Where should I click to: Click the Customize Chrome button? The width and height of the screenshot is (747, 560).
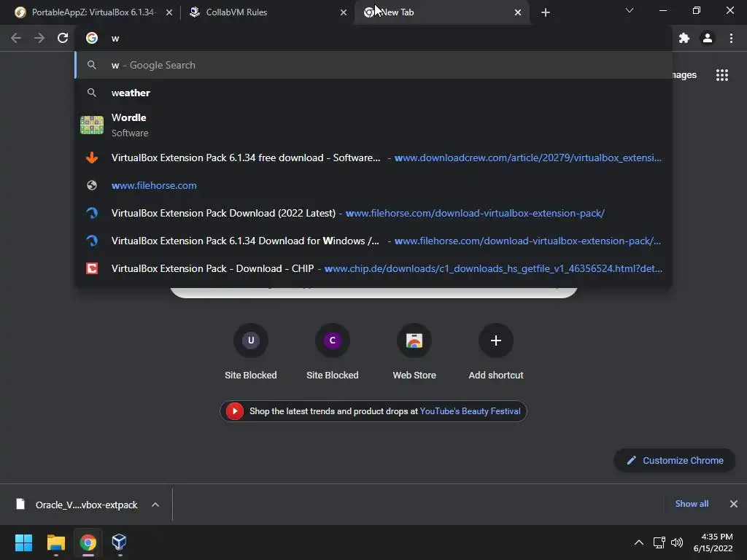[675, 461]
